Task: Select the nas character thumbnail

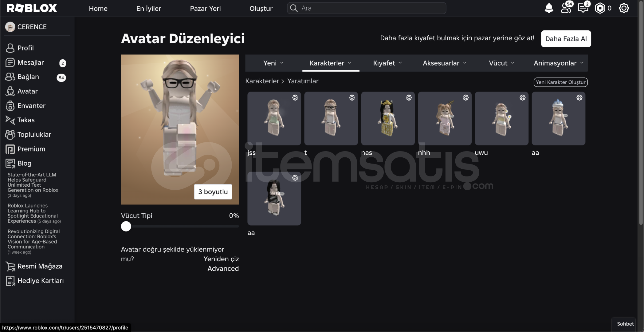Action: point(388,119)
